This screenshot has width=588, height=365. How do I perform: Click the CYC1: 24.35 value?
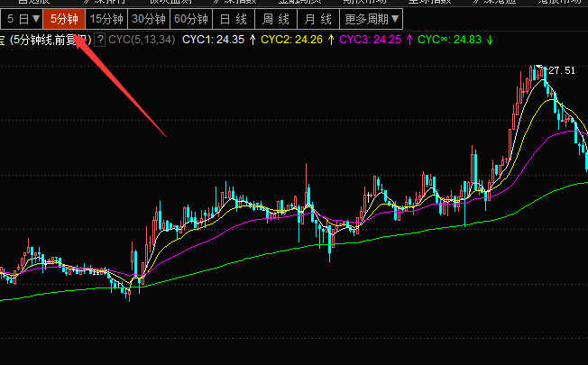(213, 40)
